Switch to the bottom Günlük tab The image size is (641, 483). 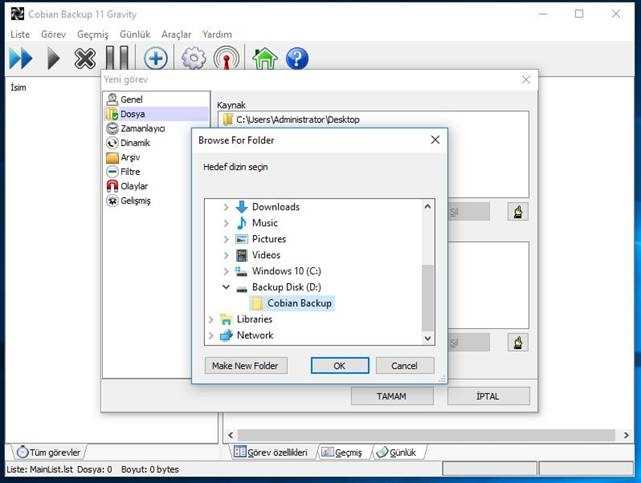(x=397, y=452)
